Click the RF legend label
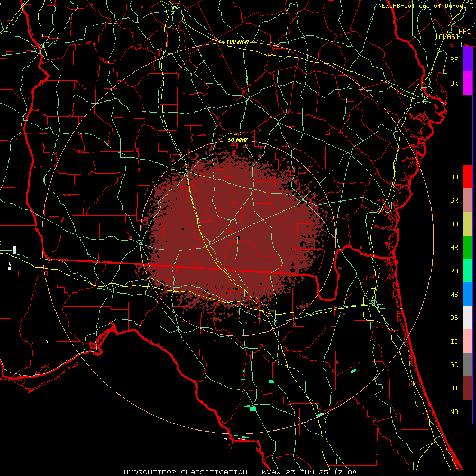The image size is (476, 476). tap(454, 59)
